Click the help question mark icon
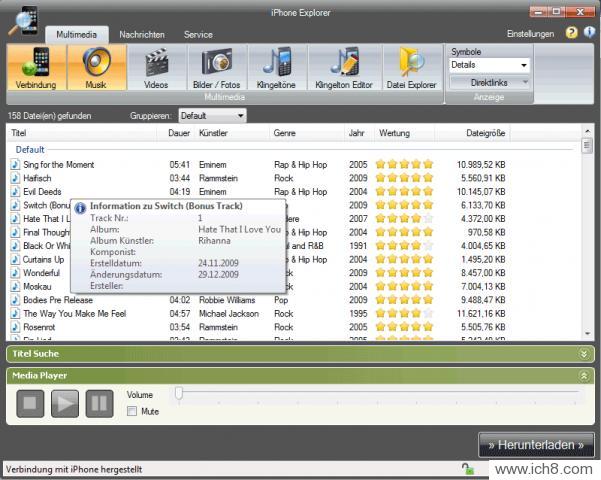Screen dimensions: 601x480 pyautogui.click(x=572, y=33)
